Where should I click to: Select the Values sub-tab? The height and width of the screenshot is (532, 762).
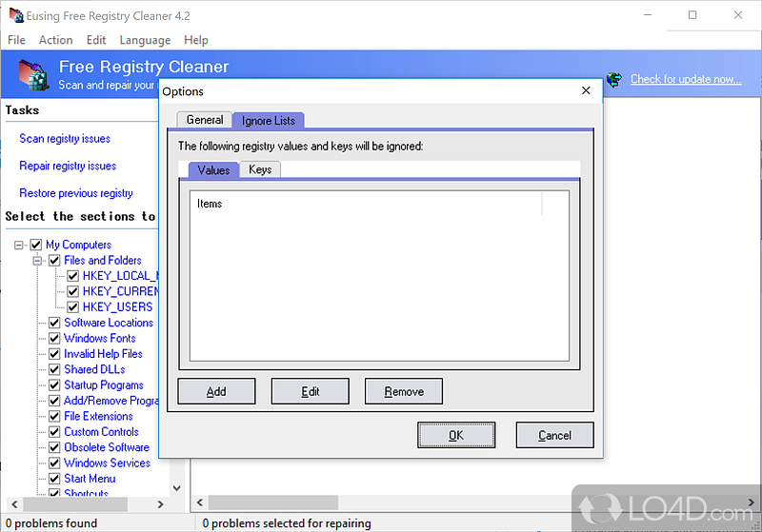coord(213,170)
